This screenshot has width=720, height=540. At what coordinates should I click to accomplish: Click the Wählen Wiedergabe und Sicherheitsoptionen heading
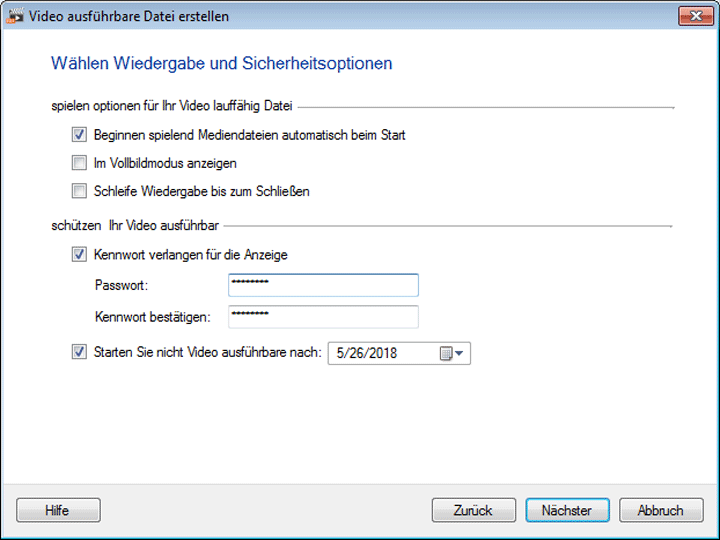(x=221, y=64)
